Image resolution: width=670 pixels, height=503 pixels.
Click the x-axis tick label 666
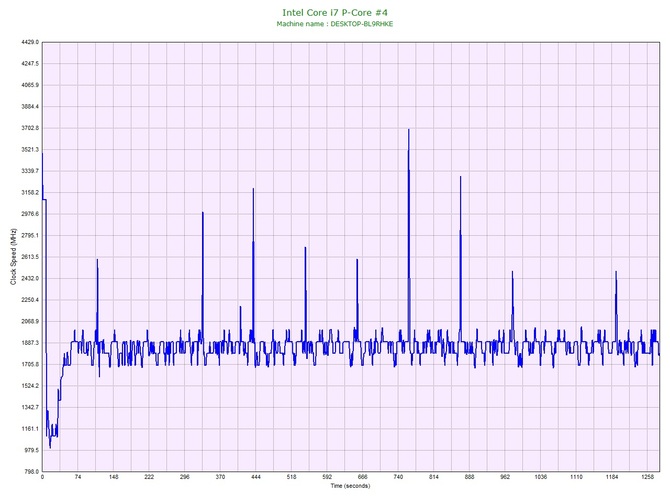pos(362,477)
